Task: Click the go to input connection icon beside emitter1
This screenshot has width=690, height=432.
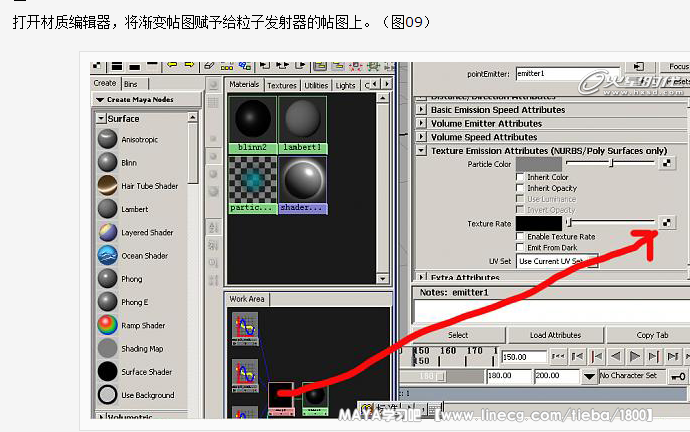Action: coord(639,66)
